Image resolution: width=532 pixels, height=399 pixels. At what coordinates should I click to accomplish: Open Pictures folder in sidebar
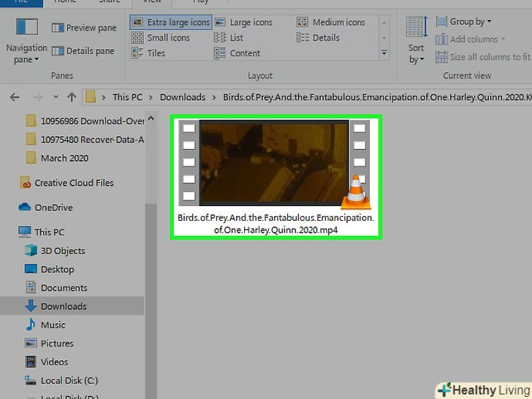tap(49, 343)
